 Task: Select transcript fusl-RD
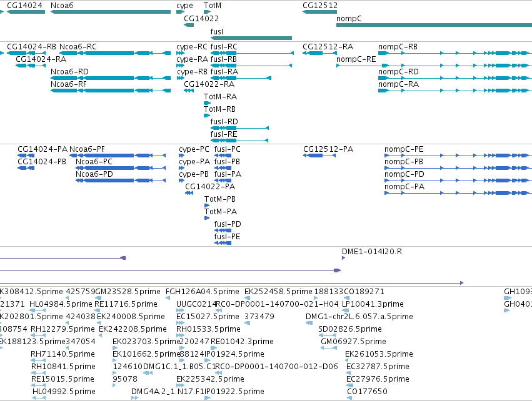(240, 128)
